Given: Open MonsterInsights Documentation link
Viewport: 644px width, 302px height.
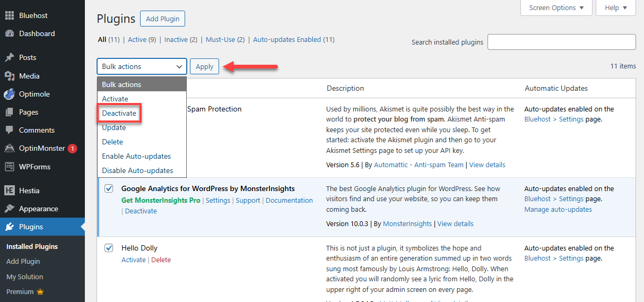Looking at the screenshot, I should click(x=289, y=200).
